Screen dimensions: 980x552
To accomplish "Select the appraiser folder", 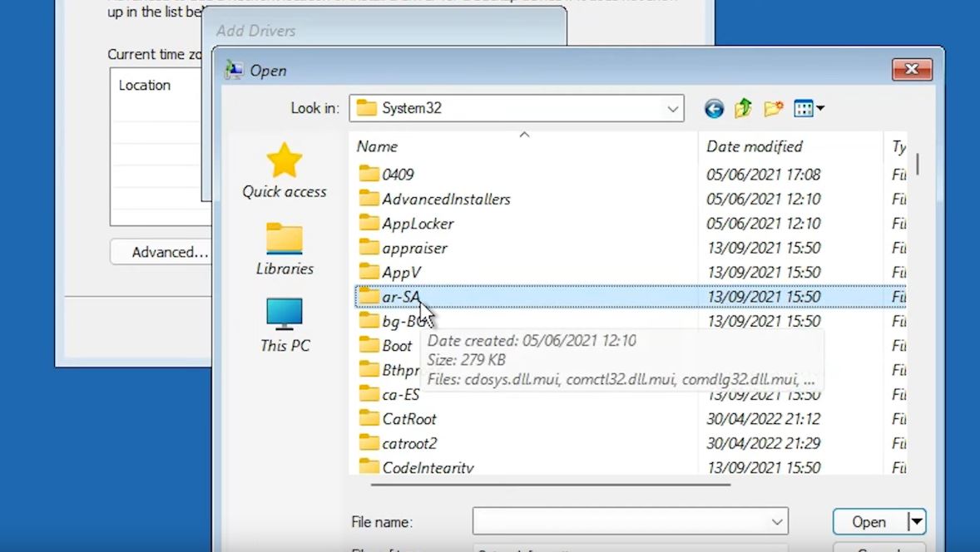I will pos(403,248).
